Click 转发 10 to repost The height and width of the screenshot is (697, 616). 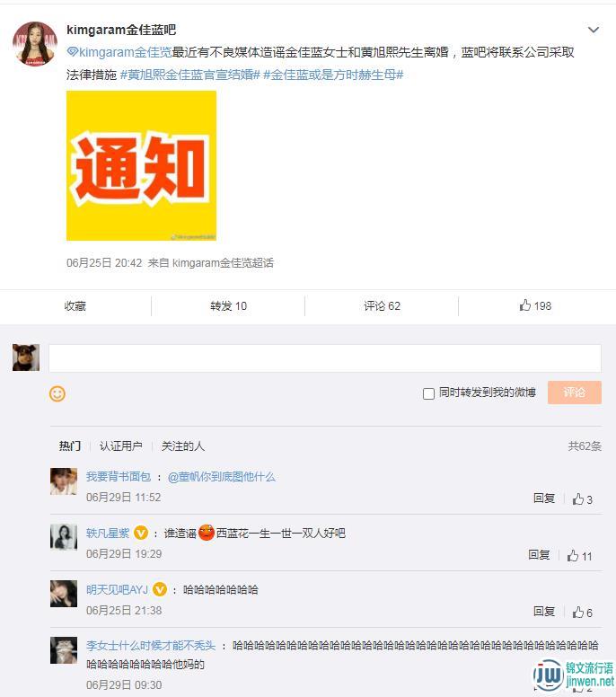tap(228, 305)
